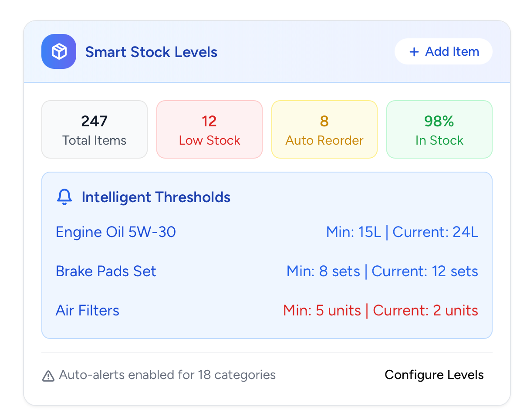This screenshot has height=420, width=527.
Task: Click the warning triangle icon near Auto-alerts
Action: tap(48, 376)
